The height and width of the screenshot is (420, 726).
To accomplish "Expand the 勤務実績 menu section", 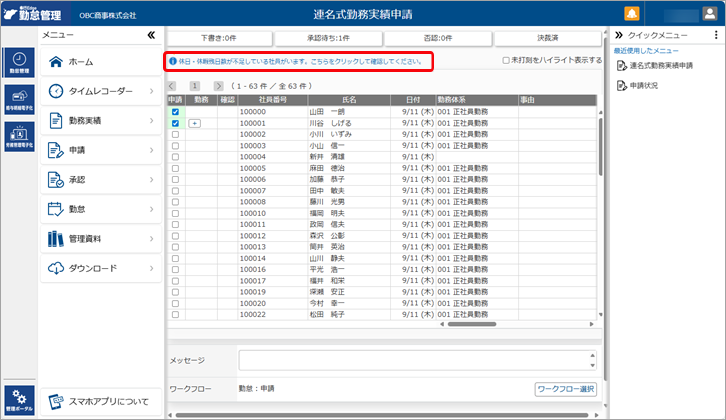I will (x=101, y=120).
